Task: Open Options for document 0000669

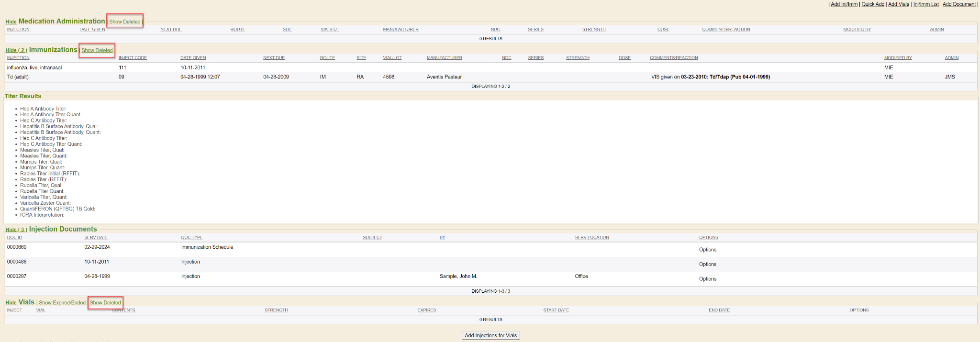Action: coord(707,250)
